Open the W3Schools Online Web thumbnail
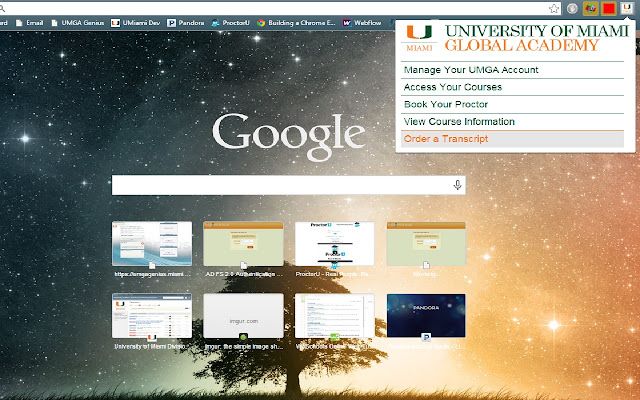This screenshot has width=640, height=400. pos(335,316)
